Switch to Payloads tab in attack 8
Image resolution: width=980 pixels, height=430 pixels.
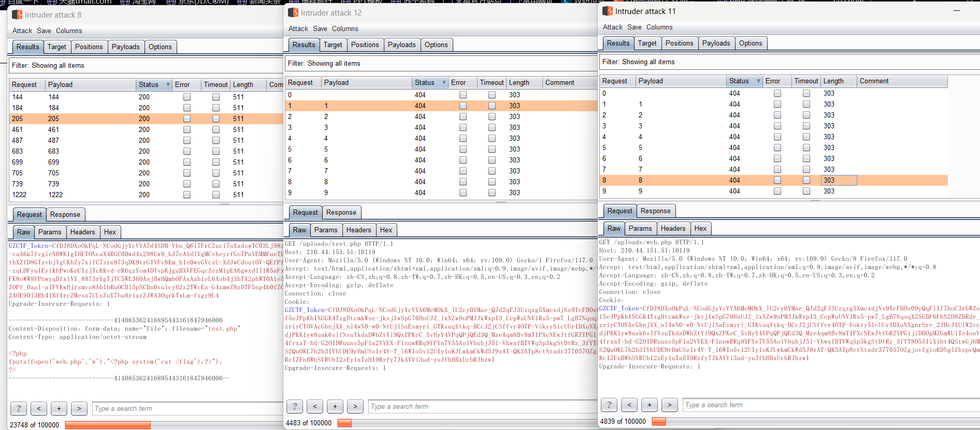click(x=126, y=47)
